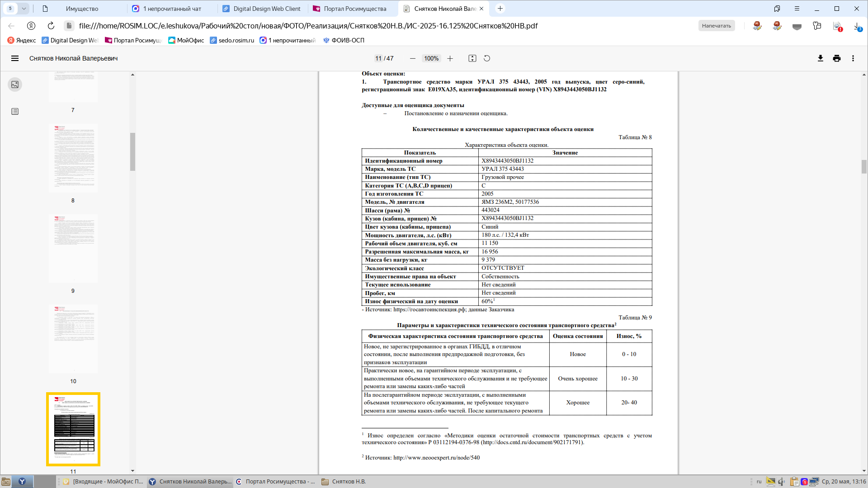Click the neooexpert.ru source link
The image size is (868, 488).
437,458
